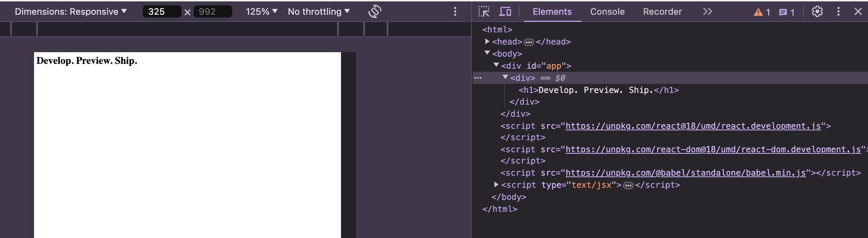The height and width of the screenshot is (238, 868).
Task: Click the warning issues counter
Action: point(762,12)
